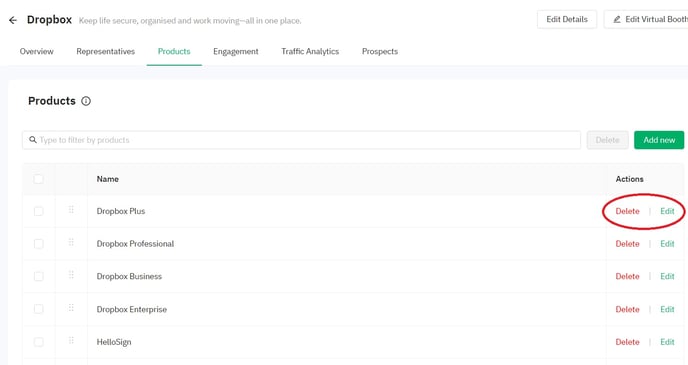
Task: Delete the Dropbox Professional product
Action: pos(627,244)
